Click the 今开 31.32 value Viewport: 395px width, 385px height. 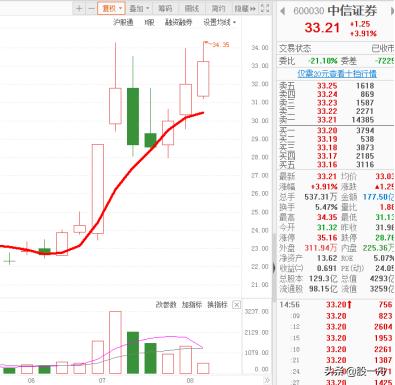(327, 228)
